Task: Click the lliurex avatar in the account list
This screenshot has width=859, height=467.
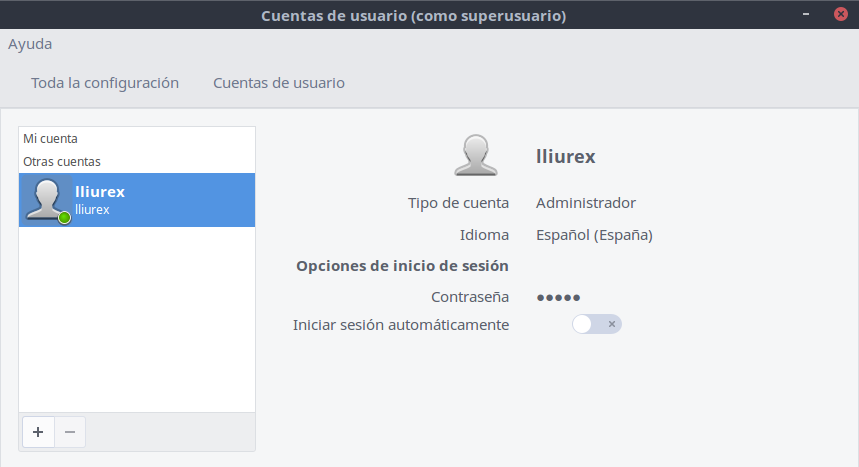Action: click(47, 200)
